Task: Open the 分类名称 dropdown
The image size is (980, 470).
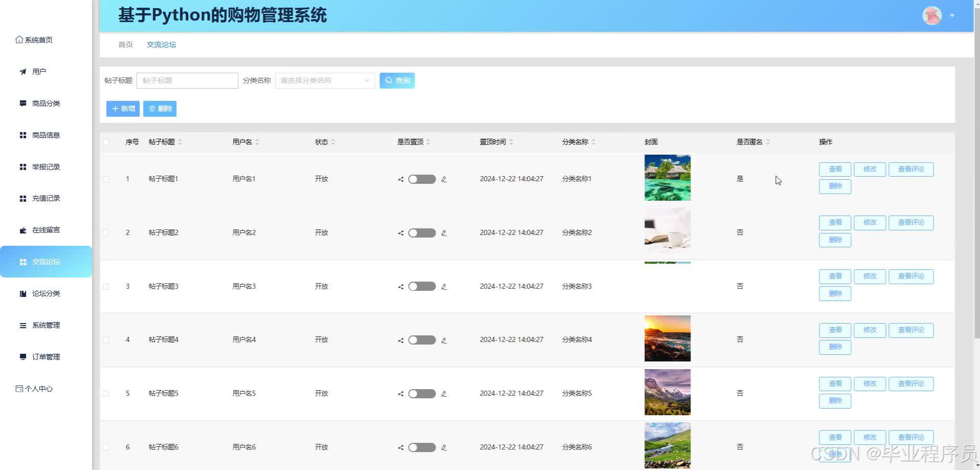Action: click(x=324, y=80)
